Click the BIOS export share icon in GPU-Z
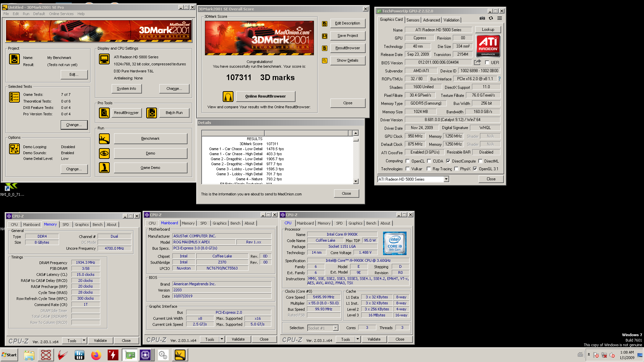This screenshot has width=644, height=362. [x=477, y=62]
